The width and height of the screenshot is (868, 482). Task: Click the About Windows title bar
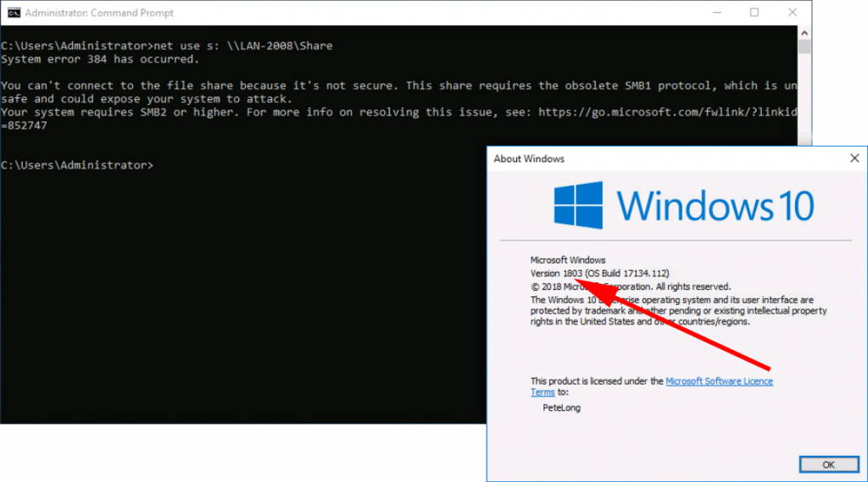click(661, 158)
